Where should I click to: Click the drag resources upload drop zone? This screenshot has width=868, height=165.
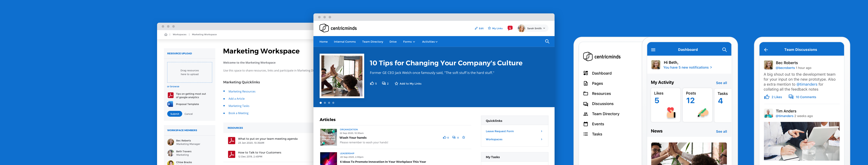point(190,72)
